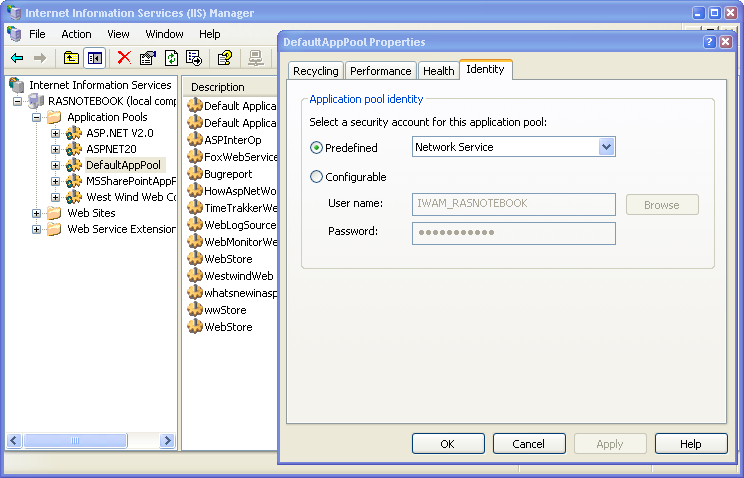This screenshot has height=478, width=744.
Task: Switch to the Recycling tab
Action: pos(316,71)
